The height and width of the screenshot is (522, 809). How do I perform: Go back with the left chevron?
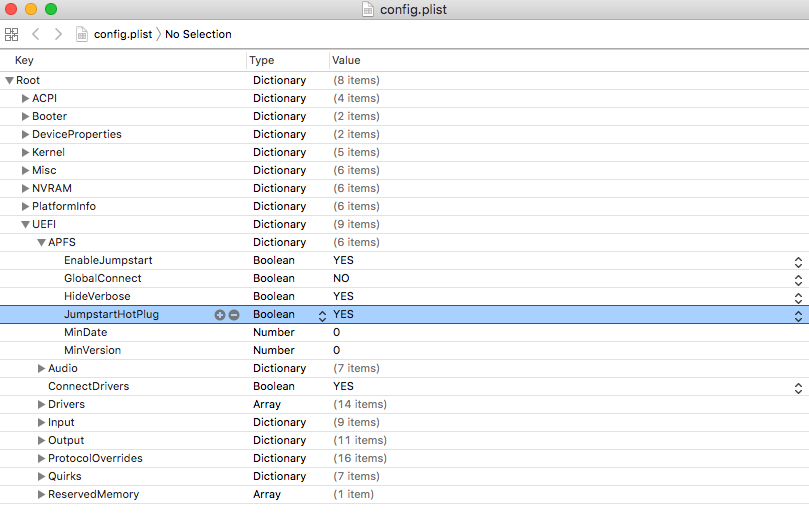point(36,34)
